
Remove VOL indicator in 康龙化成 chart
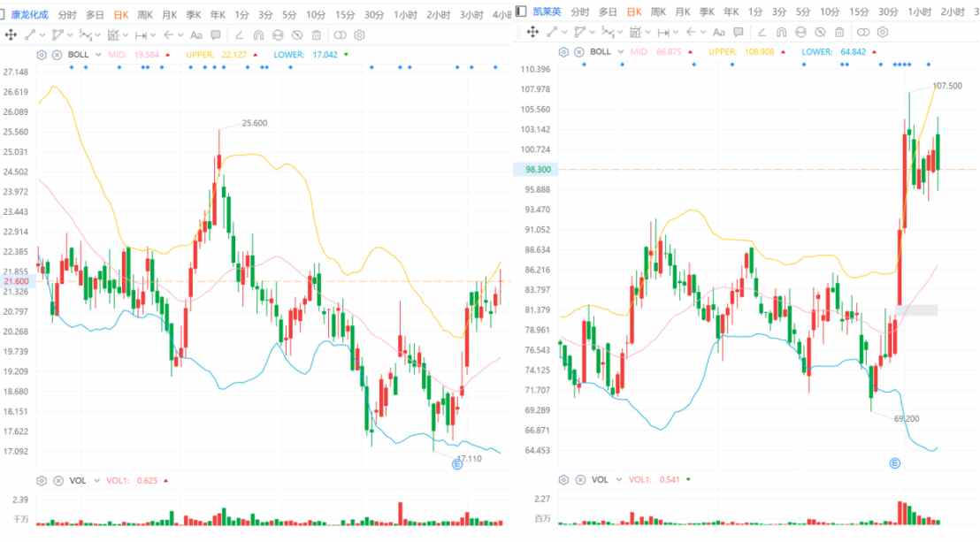click(x=58, y=481)
